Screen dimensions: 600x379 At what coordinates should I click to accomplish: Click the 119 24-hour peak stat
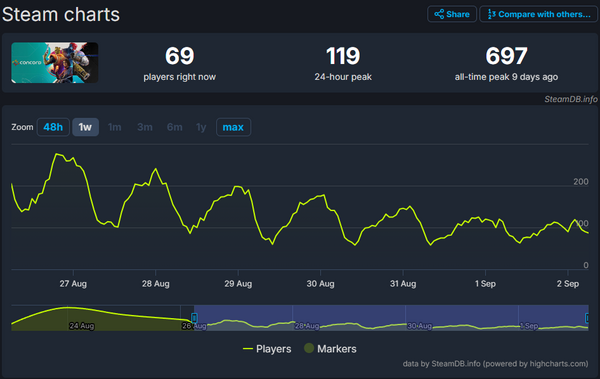point(343,64)
